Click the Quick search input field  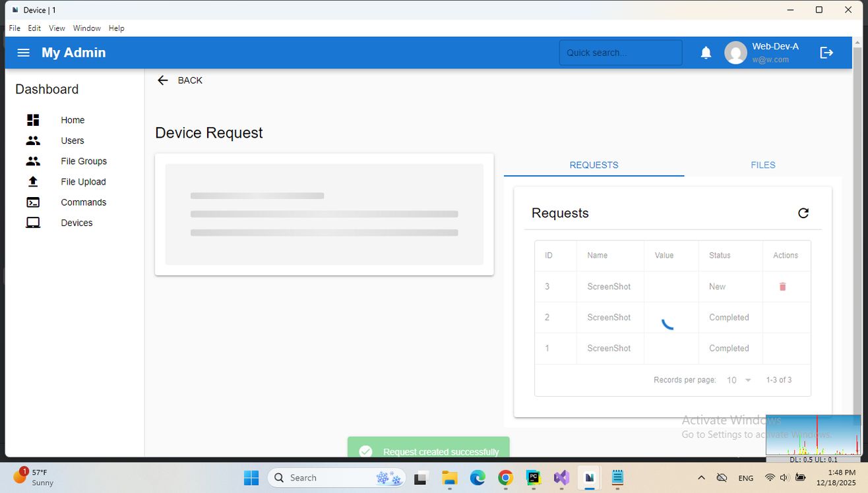pos(620,53)
